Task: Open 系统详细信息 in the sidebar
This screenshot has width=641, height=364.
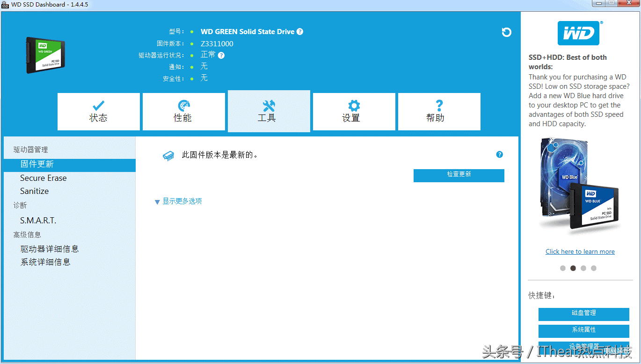Action: [45, 262]
